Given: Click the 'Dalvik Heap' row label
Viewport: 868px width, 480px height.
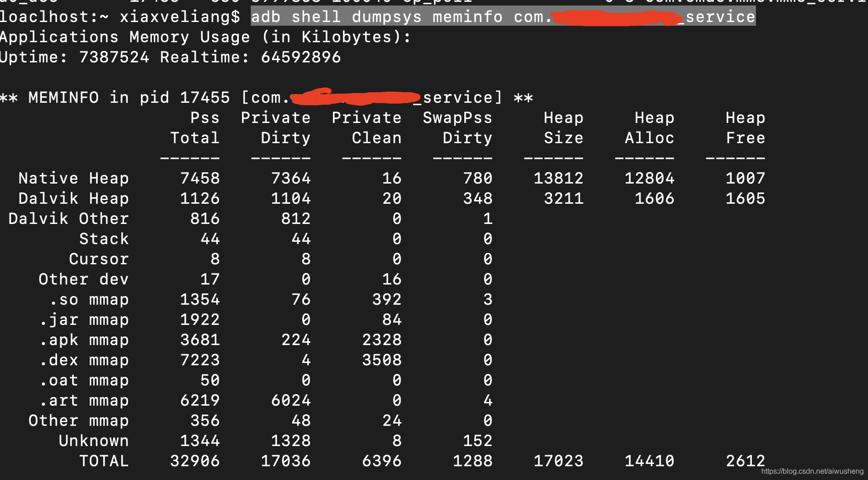Looking at the screenshot, I should [74, 199].
